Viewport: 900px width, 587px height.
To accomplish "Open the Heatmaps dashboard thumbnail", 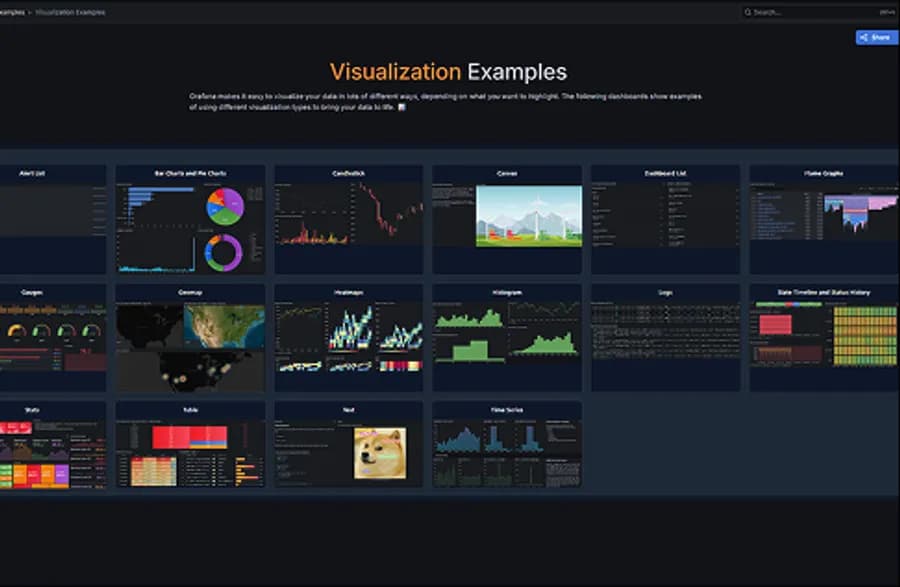I will (349, 338).
